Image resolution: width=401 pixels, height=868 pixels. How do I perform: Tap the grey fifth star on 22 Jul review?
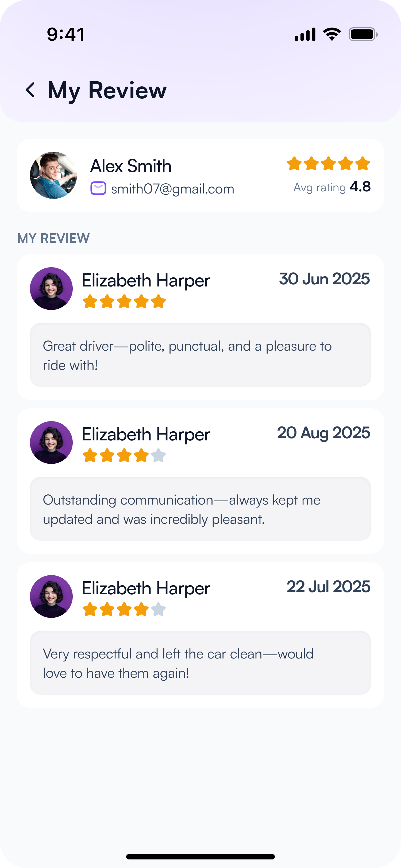(x=158, y=610)
